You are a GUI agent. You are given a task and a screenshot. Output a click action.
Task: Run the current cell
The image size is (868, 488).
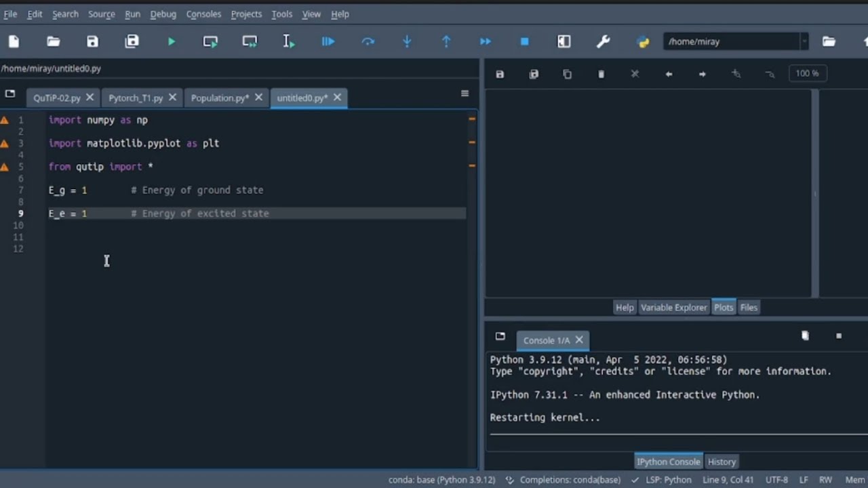pyautogui.click(x=210, y=41)
